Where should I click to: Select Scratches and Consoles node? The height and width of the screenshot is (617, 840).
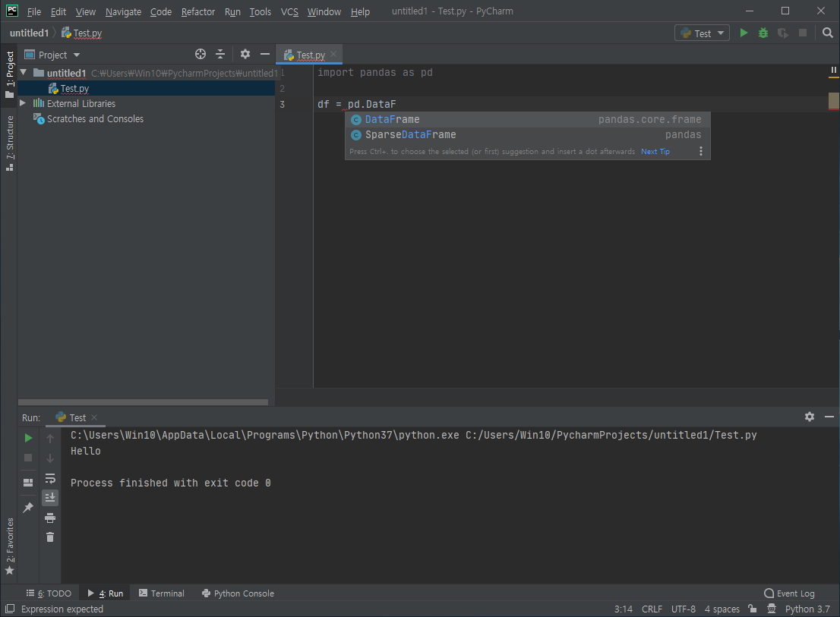pos(88,119)
